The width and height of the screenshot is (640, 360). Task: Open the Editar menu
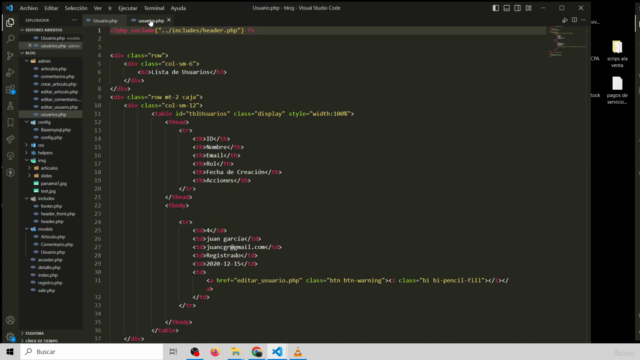51,8
